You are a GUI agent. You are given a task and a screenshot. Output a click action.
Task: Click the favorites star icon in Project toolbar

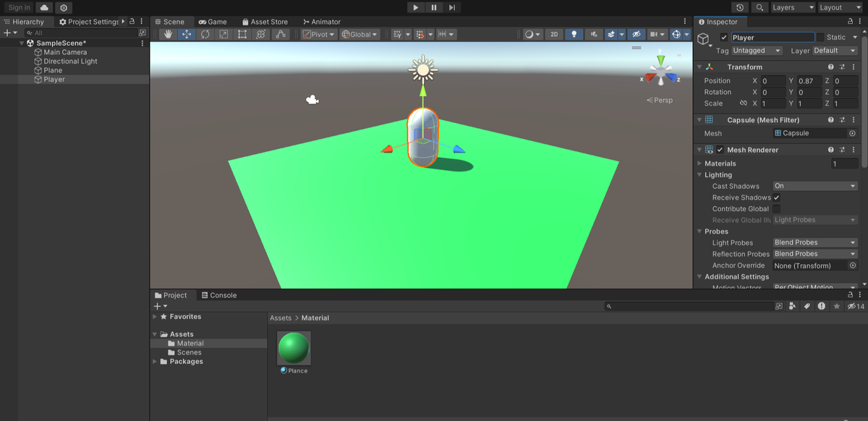[x=837, y=307]
